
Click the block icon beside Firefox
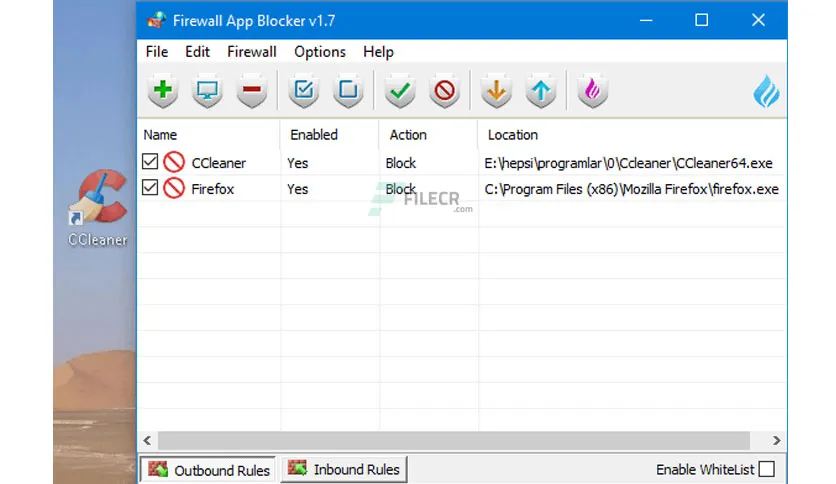point(174,188)
